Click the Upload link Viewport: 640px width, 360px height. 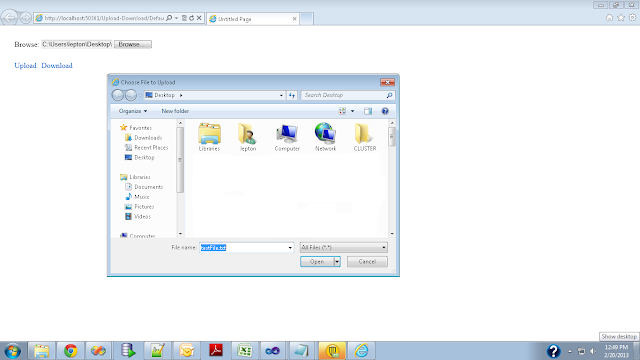25,65
